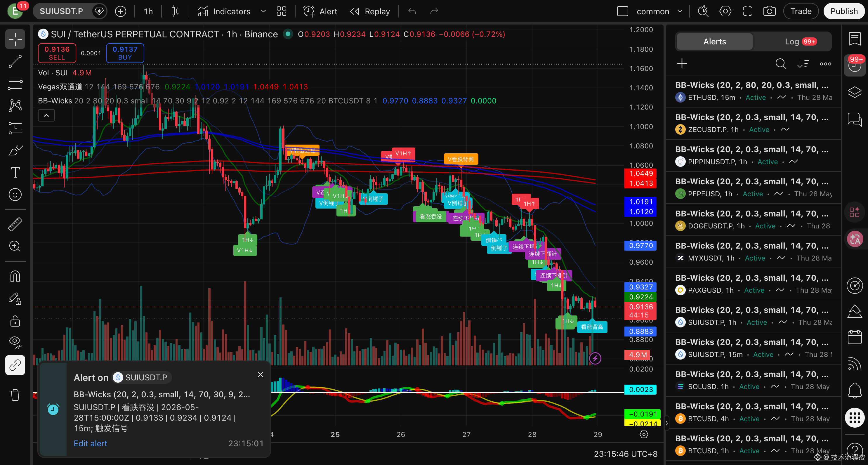This screenshot has height=465, width=868.
Task: Click the 0.9136 SELL button
Action: pos(57,53)
